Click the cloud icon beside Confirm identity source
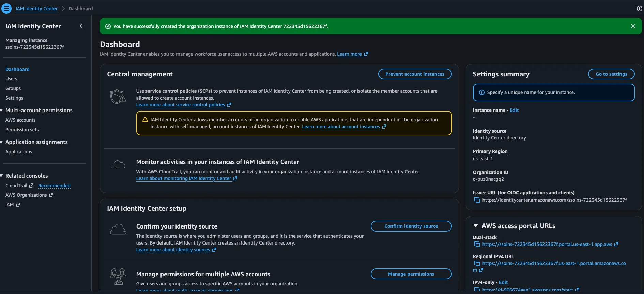Screen dimensions: 644x294 click(x=118, y=229)
